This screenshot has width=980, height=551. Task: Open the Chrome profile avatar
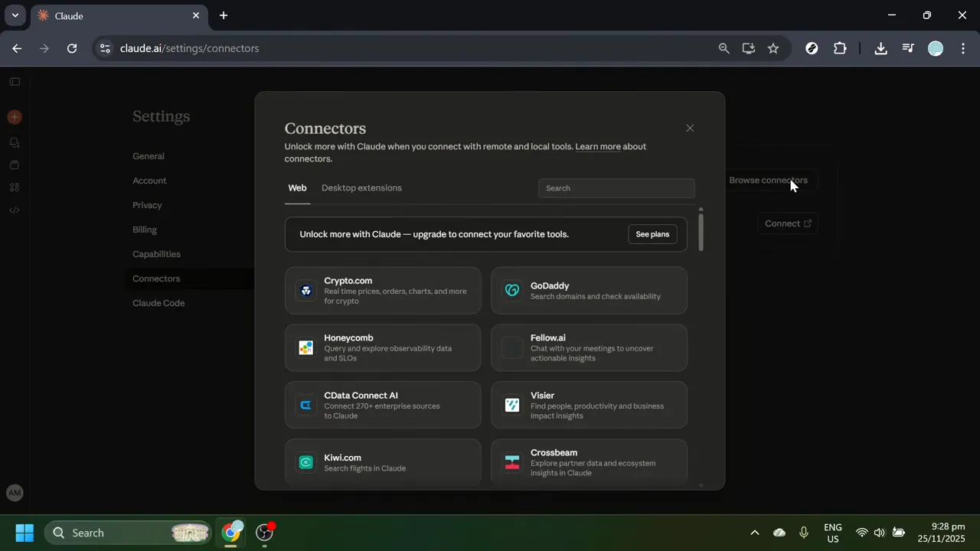(x=936, y=48)
